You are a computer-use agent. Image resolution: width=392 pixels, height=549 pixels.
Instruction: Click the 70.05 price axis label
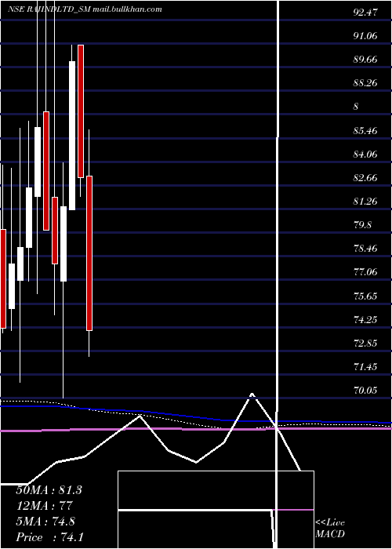[x=365, y=391]
